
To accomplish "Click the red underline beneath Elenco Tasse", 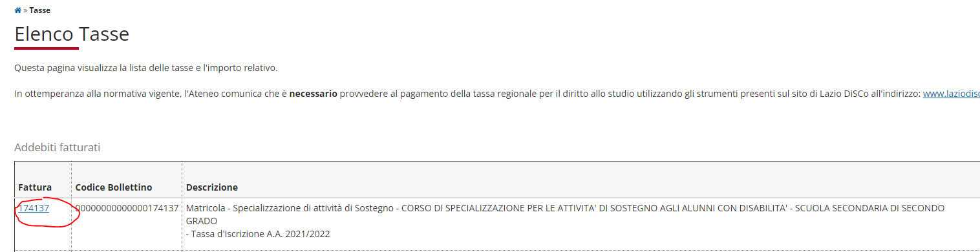I will (x=47, y=48).
